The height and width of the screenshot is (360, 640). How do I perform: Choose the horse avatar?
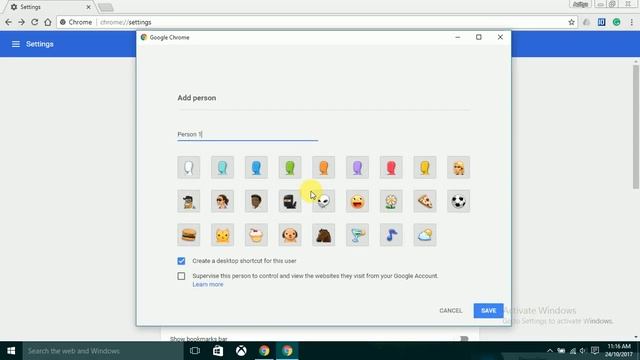[324, 235]
